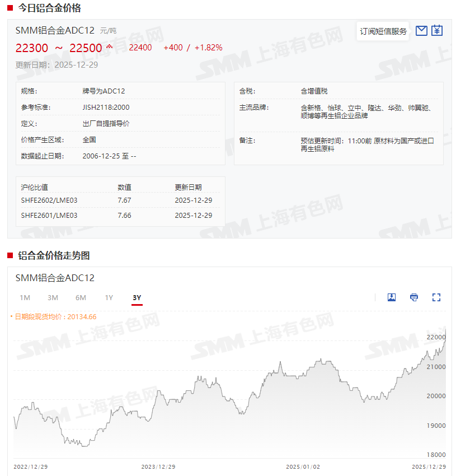Click the red price-rise arrow icon
Viewport: 456px width, 476px height.
(109, 46)
